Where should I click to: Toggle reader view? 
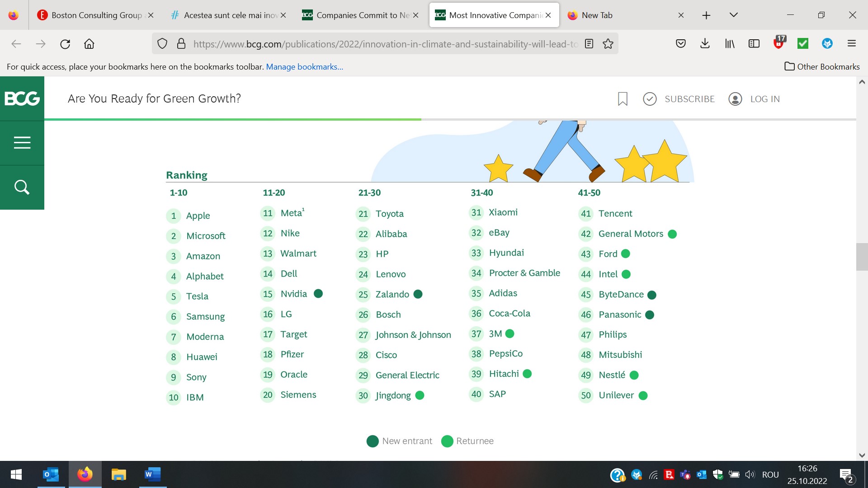point(589,44)
